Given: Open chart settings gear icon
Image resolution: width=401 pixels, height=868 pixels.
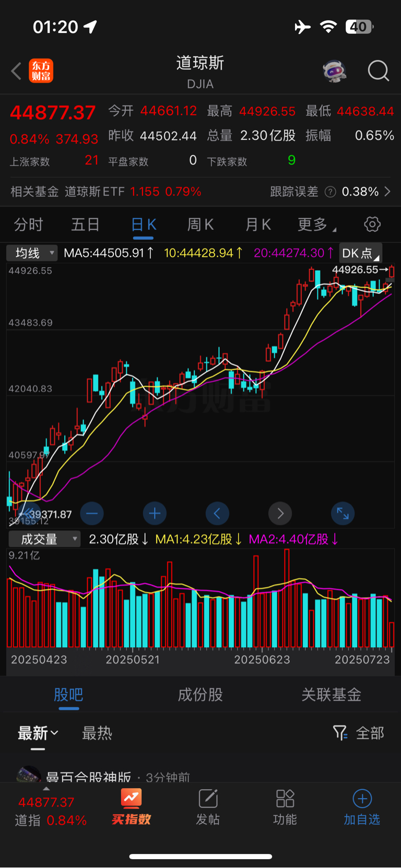Looking at the screenshot, I should point(372,224).
